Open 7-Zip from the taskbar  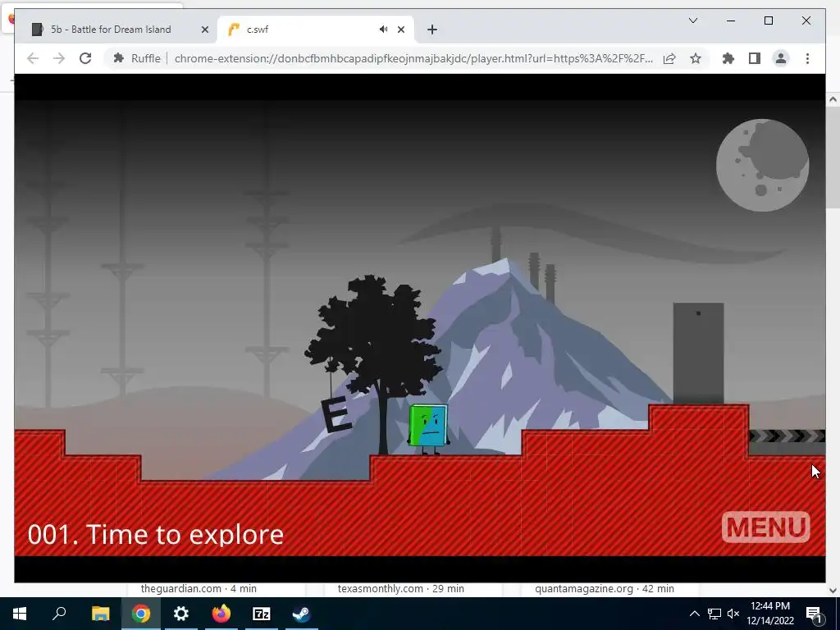click(x=262, y=614)
